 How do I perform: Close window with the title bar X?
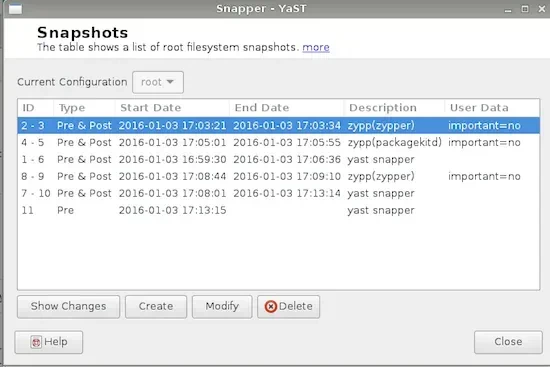(542, 9)
